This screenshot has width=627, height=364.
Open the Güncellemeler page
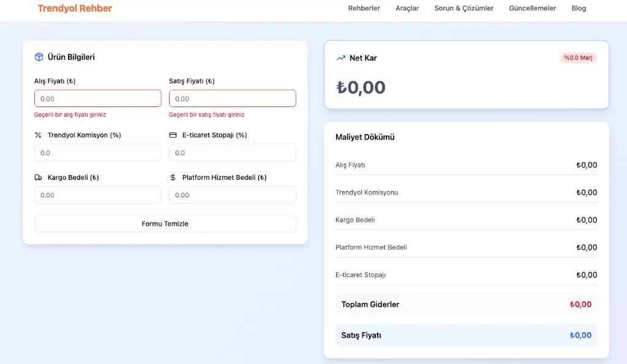point(532,9)
